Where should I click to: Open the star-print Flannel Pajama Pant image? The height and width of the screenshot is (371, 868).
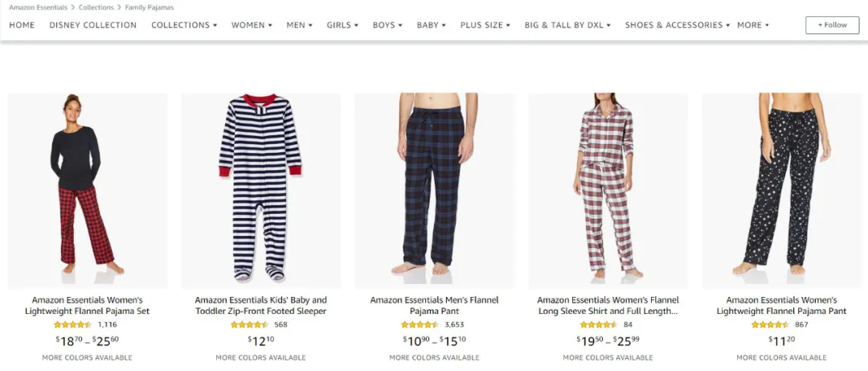pos(781,190)
